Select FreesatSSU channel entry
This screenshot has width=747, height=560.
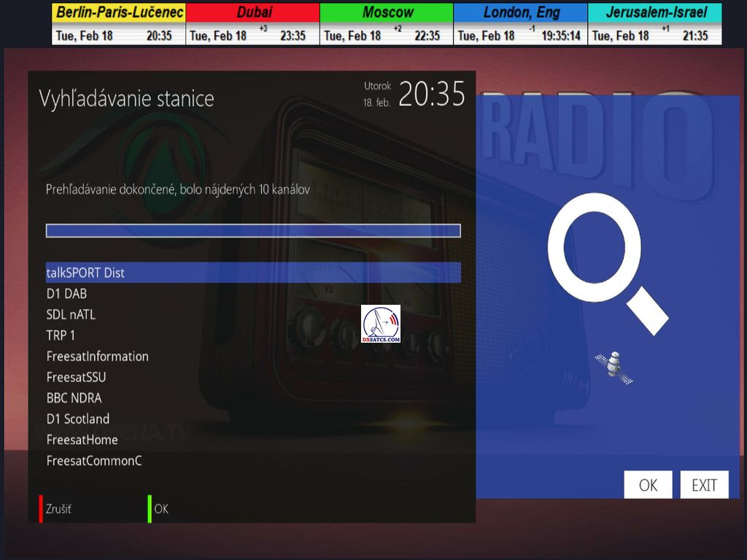coord(76,378)
